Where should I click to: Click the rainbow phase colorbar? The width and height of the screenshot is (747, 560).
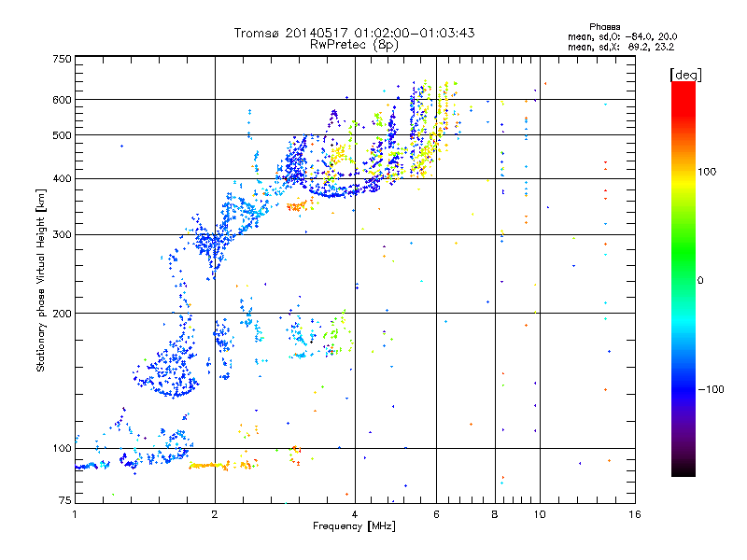(684, 278)
